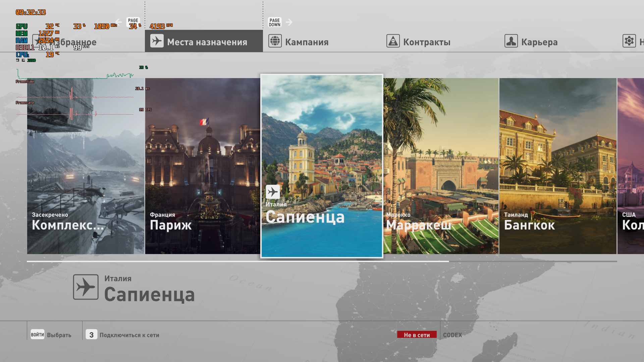Click the large airplane icon beside Италия heading
The width and height of the screenshot is (644, 362).
(86, 287)
